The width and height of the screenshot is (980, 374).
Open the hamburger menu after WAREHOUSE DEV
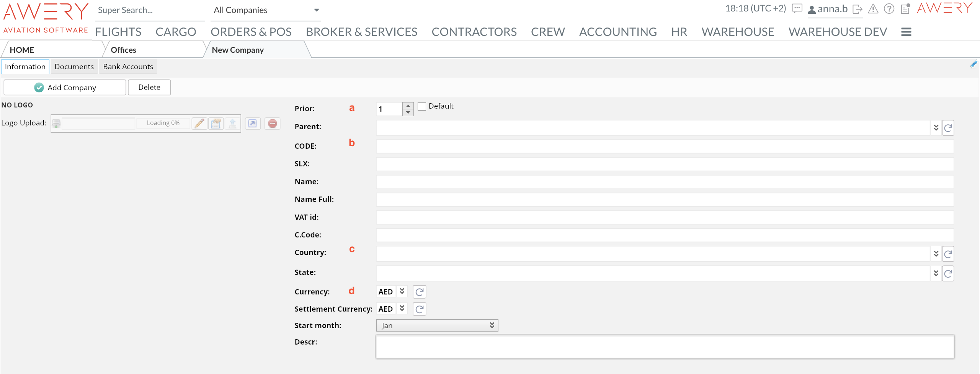coord(906,32)
